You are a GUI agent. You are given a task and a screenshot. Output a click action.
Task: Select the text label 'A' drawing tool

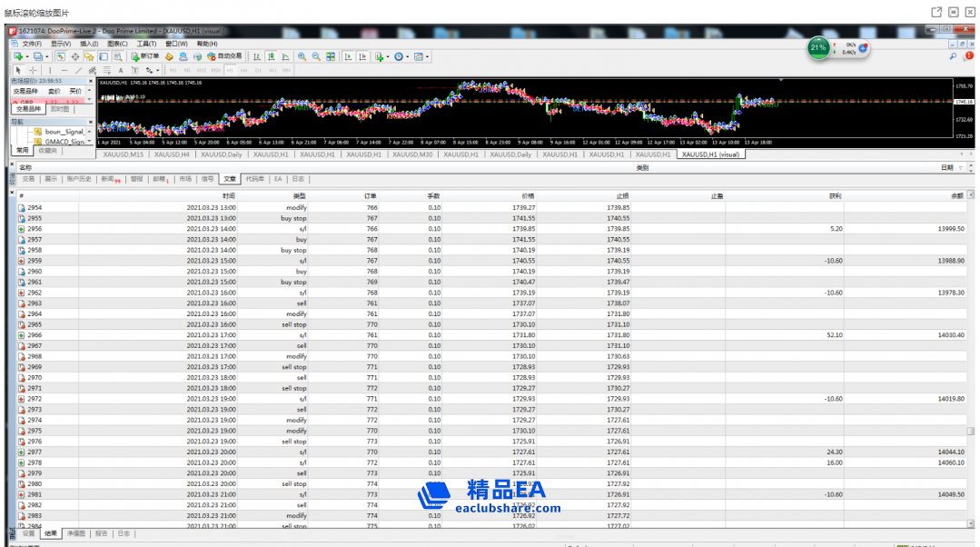click(x=120, y=70)
